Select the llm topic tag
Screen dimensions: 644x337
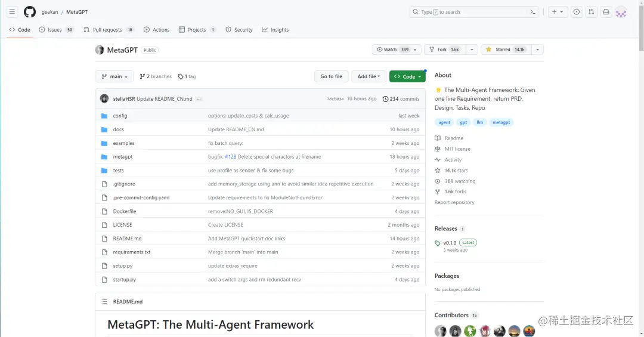click(479, 122)
